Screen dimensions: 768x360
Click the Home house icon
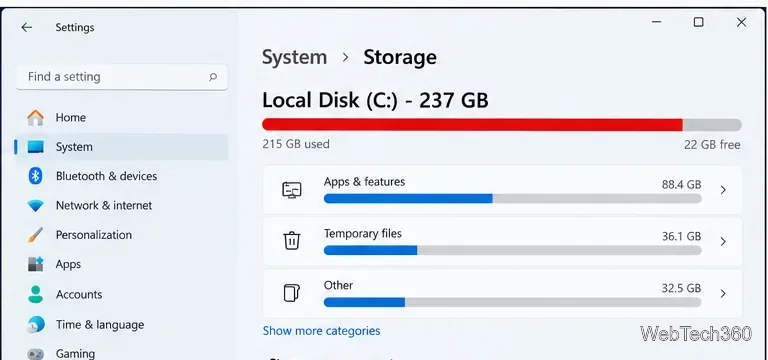pos(35,118)
